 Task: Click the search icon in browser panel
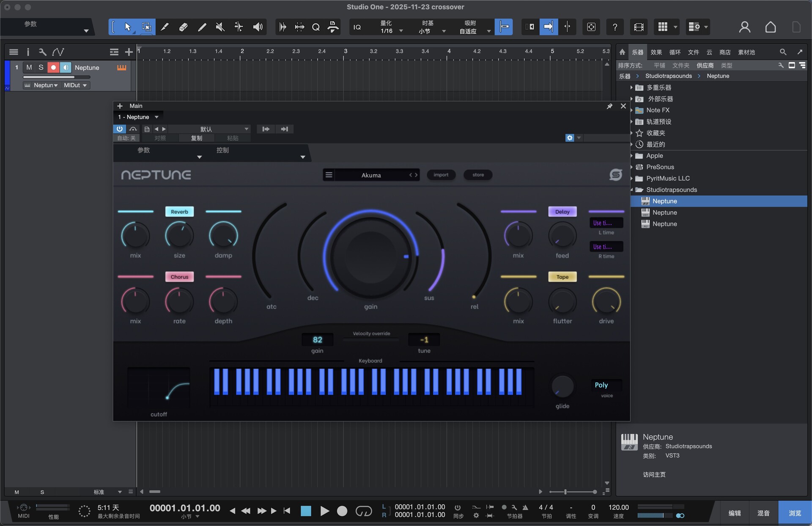783,52
